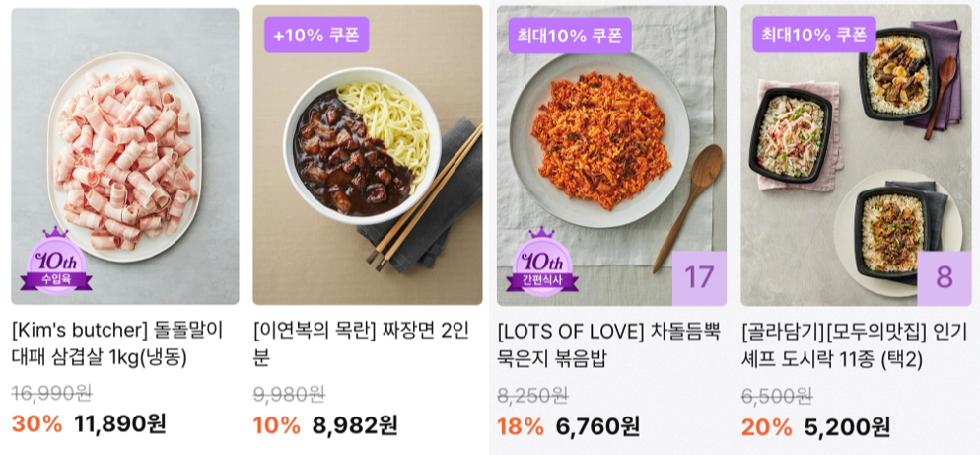The height and width of the screenshot is (455, 980).
Task: Open 이연복의 목란 짜장면 2인분 title
Action: click(362, 343)
